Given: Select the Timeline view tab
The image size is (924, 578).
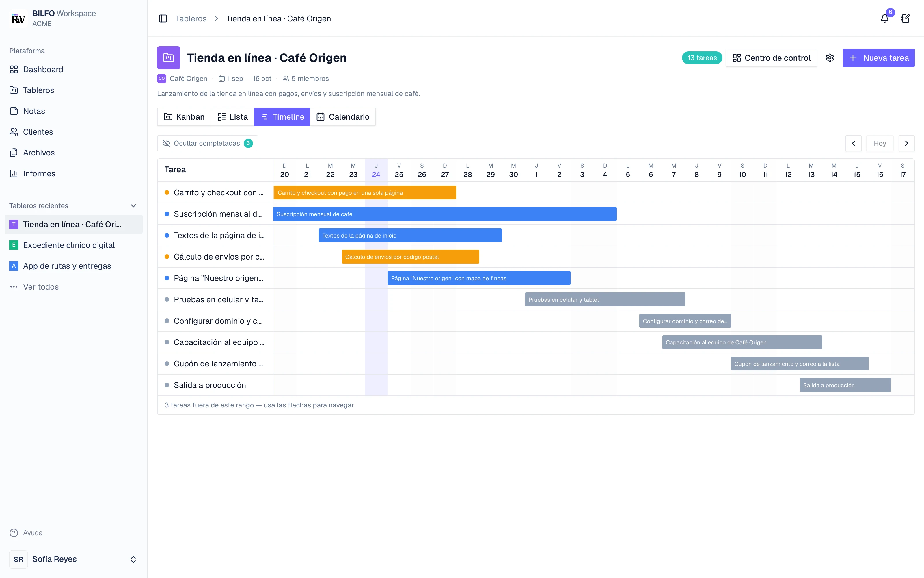Looking at the screenshot, I should click(x=282, y=116).
